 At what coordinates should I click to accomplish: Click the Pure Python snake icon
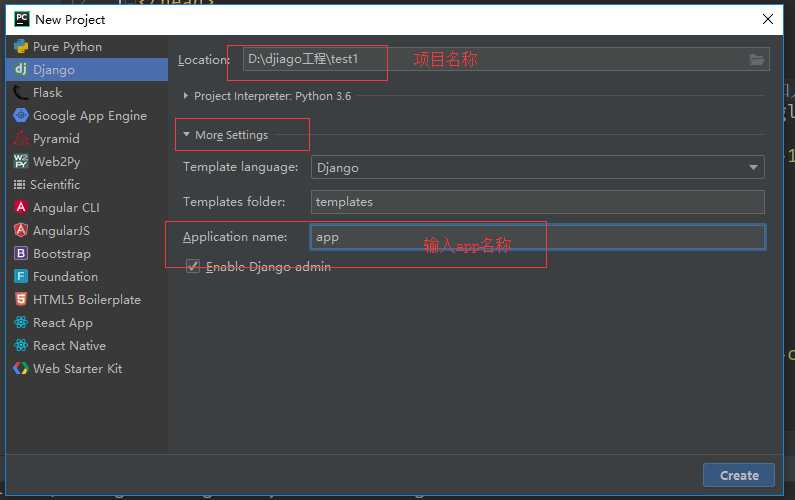pyautogui.click(x=21, y=47)
